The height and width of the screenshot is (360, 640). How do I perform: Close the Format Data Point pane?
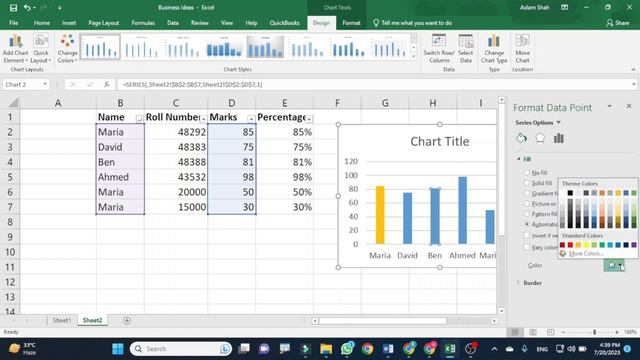click(x=629, y=106)
